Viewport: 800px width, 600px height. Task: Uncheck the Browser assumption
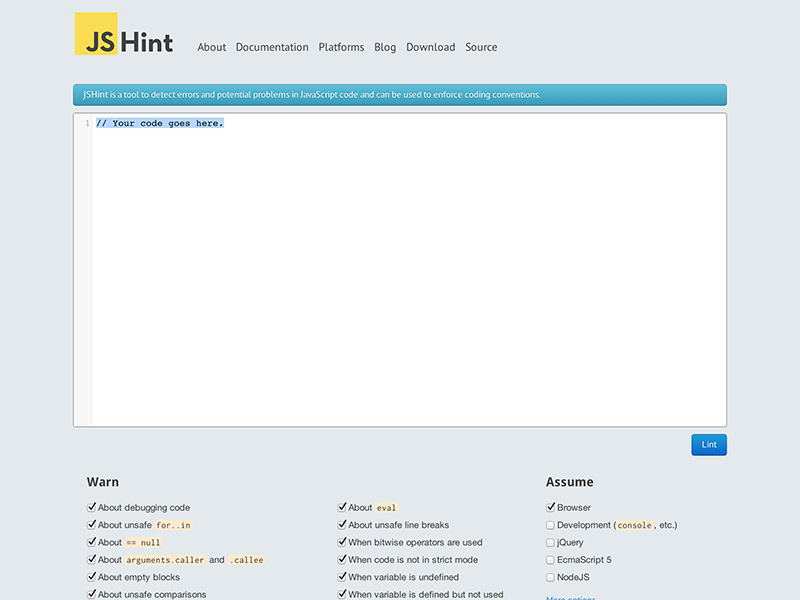[x=551, y=507]
